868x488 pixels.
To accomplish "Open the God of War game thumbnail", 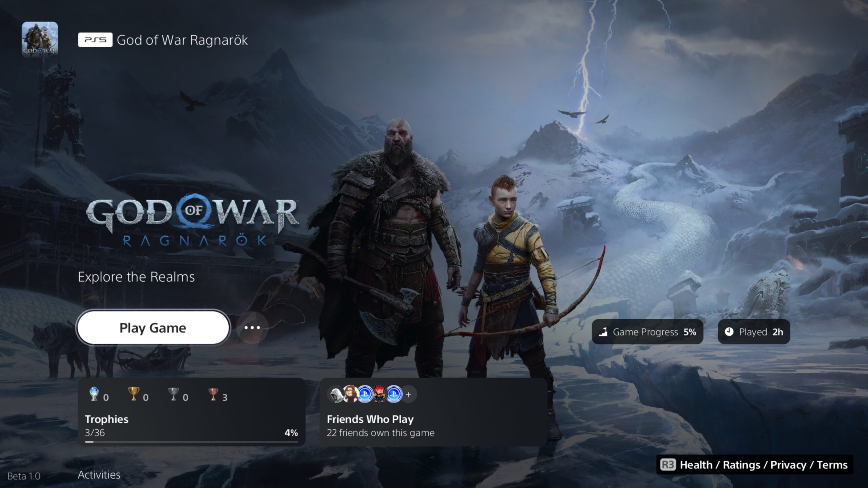I will [40, 39].
